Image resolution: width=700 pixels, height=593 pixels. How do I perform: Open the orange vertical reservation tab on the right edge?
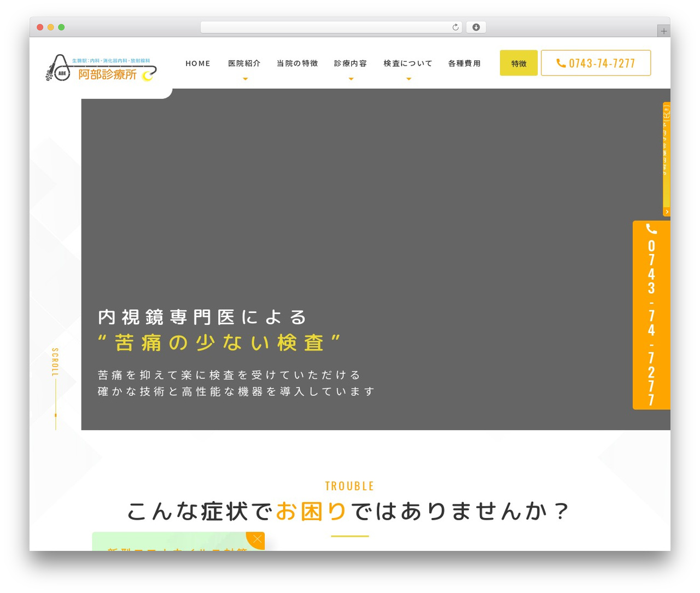point(667,159)
